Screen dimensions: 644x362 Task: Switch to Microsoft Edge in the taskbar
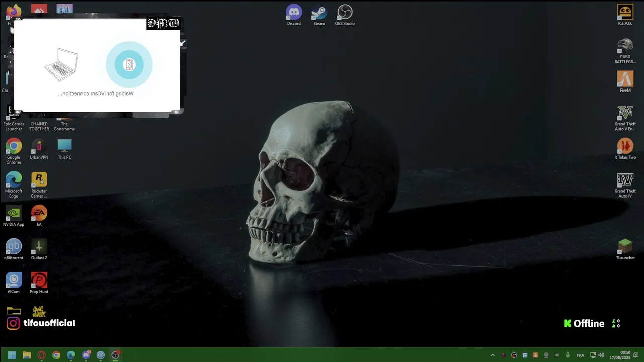point(71,355)
